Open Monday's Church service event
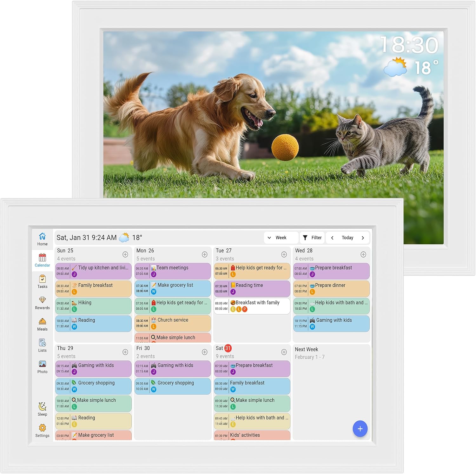Image resolution: width=476 pixels, height=474 pixels. tap(173, 323)
